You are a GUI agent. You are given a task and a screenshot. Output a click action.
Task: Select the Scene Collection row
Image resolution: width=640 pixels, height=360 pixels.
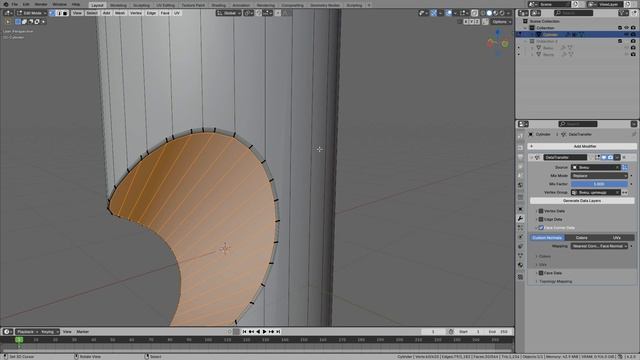click(x=544, y=21)
